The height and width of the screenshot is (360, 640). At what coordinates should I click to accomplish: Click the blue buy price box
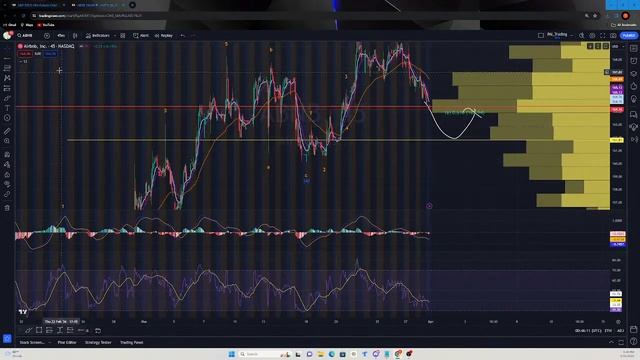(x=51, y=54)
